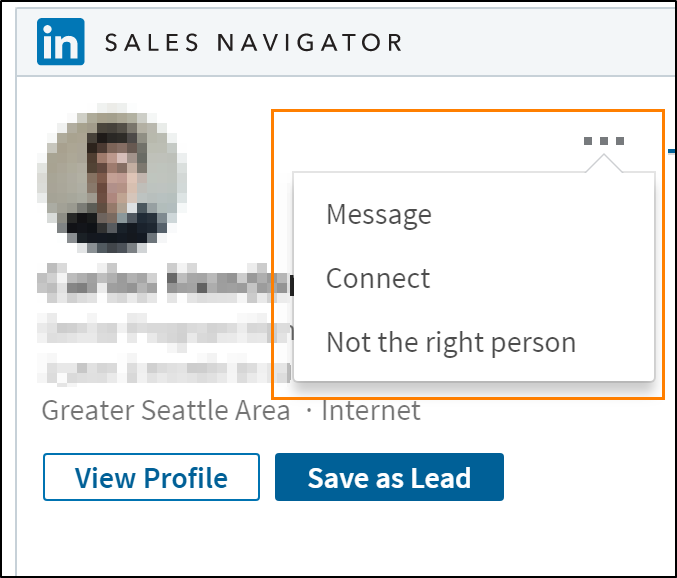Click the lead's profile photo
677x578 pixels.
[x=112, y=178]
